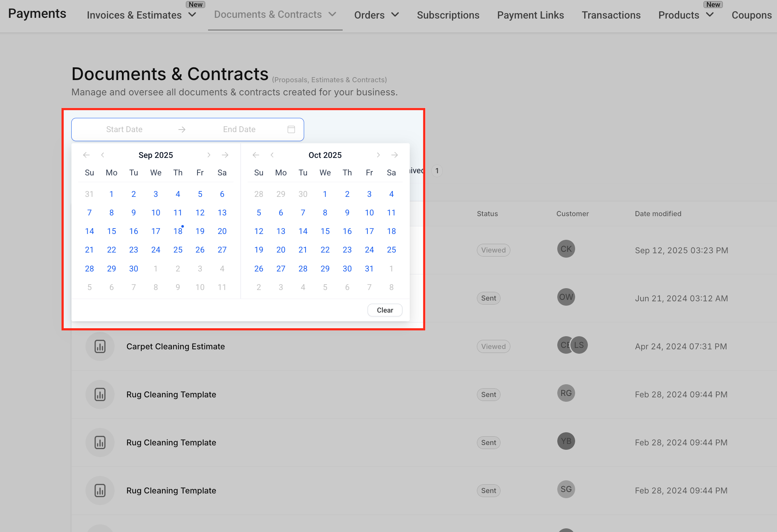Open the Transactions section
Viewport: 777px width, 532px height.
pos(611,15)
